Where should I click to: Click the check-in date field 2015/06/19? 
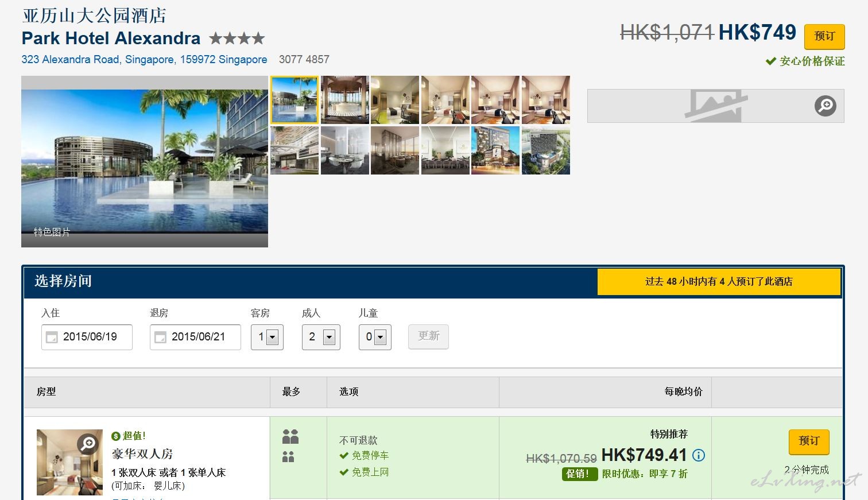tap(87, 337)
